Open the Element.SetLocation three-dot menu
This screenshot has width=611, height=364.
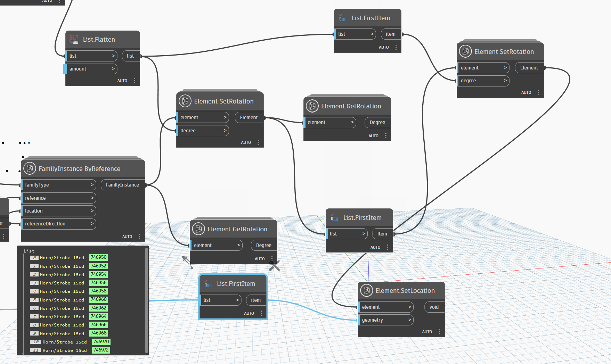coord(439,332)
